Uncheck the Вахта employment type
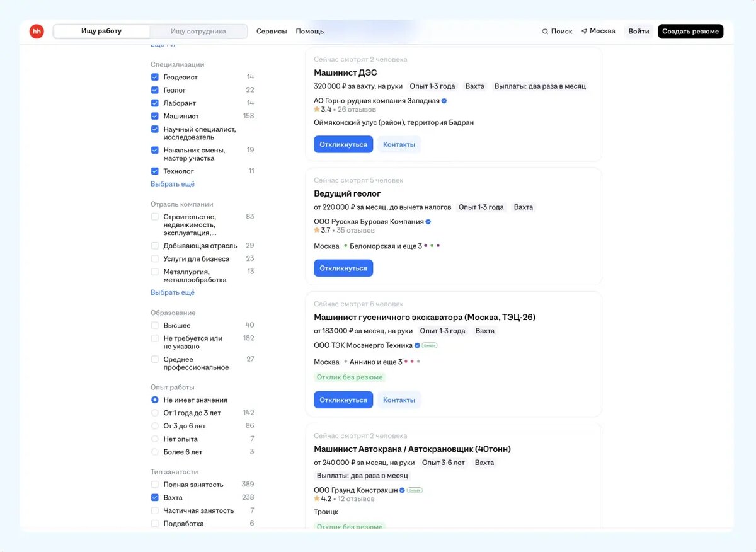This screenshot has height=552, width=756. [155, 498]
